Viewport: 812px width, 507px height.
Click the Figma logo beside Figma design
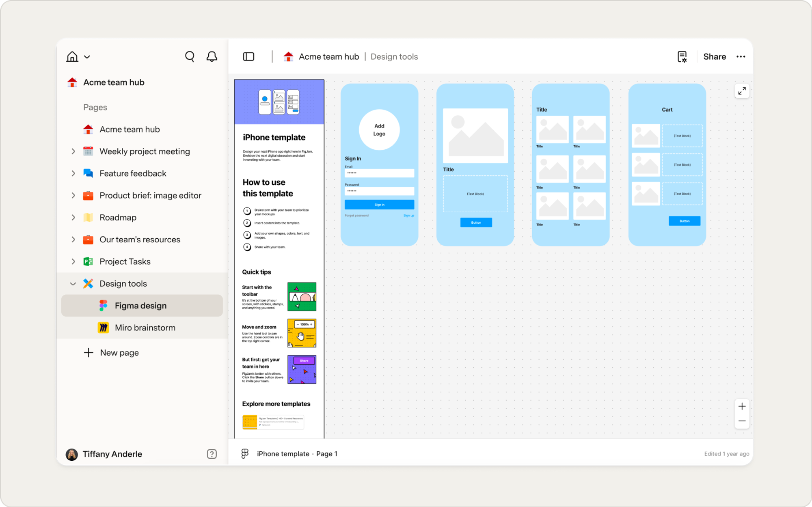[x=103, y=306]
